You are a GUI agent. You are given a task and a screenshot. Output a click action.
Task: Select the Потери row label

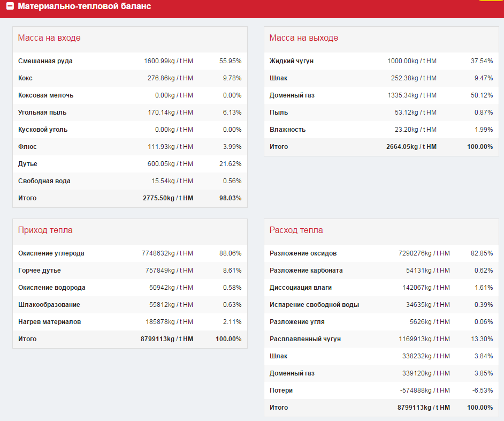pyautogui.click(x=281, y=390)
